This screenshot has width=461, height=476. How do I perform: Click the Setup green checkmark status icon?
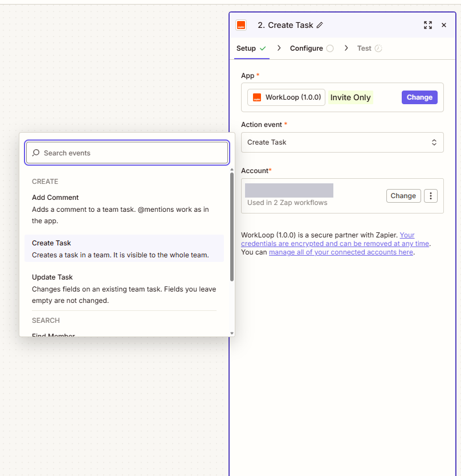point(263,48)
